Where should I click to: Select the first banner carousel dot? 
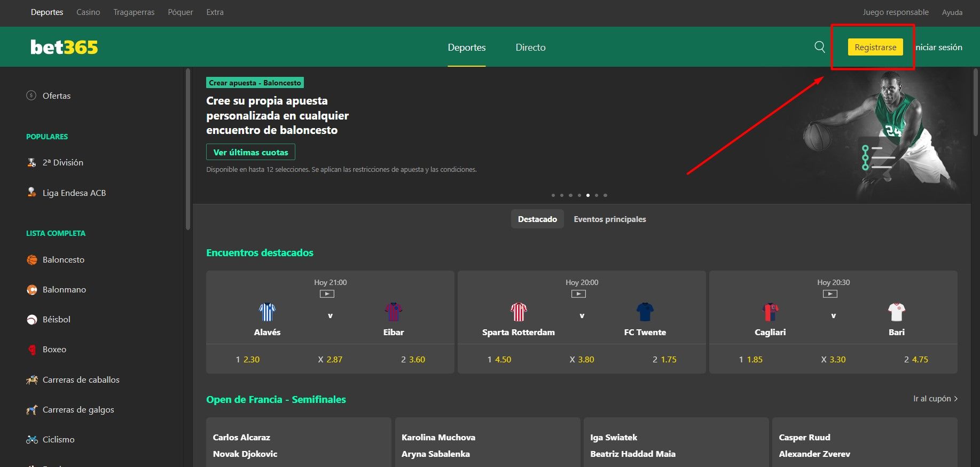pyautogui.click(x=553, y=195)
